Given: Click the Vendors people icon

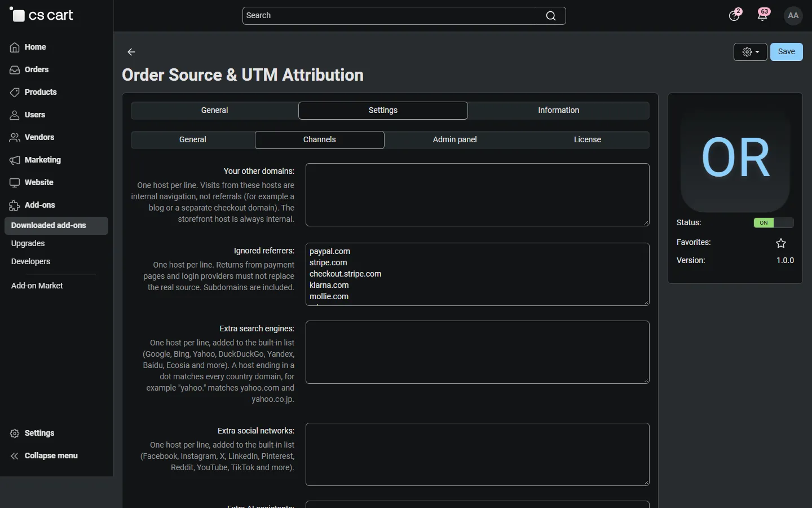Looking at the screenshot, I should [x=15, y=138].
